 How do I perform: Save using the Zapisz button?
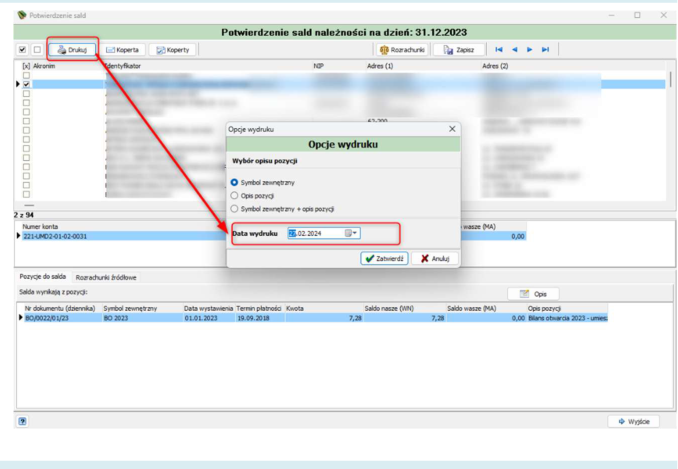point(459,50)
